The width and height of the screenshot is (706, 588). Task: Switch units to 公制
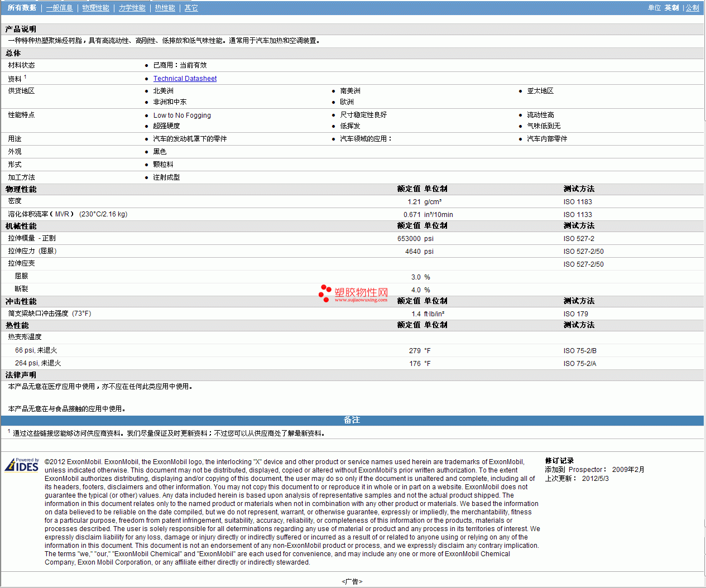pyautogui.click(x=692, y=8)
